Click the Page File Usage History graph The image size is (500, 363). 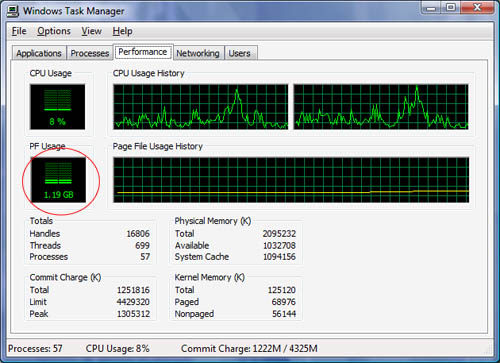click(x=291, y=180)
